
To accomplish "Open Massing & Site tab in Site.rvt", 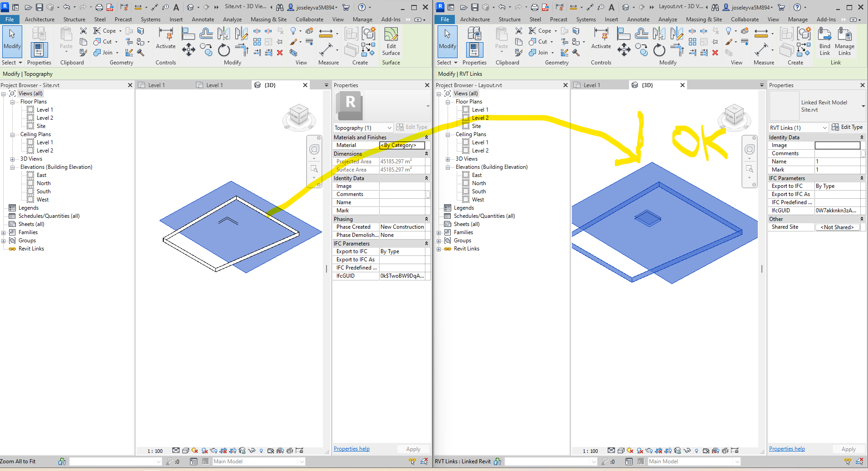I will (268, 20).
